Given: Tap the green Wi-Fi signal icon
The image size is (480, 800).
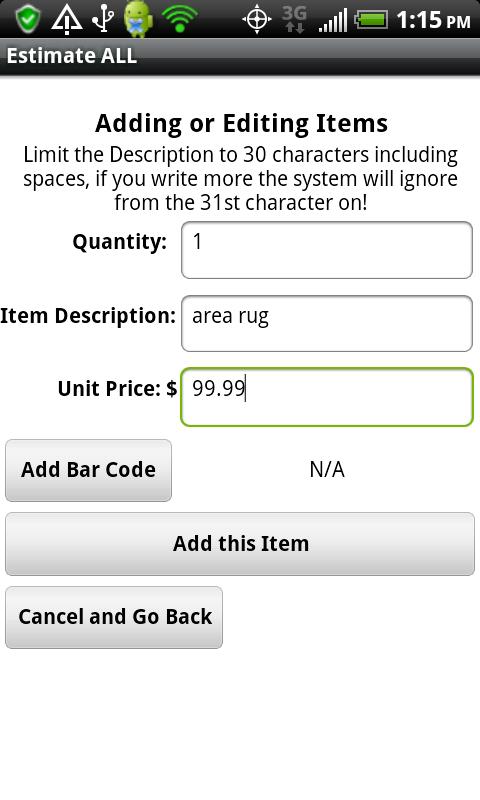Looking at the screenshot, I should point(180,19).
